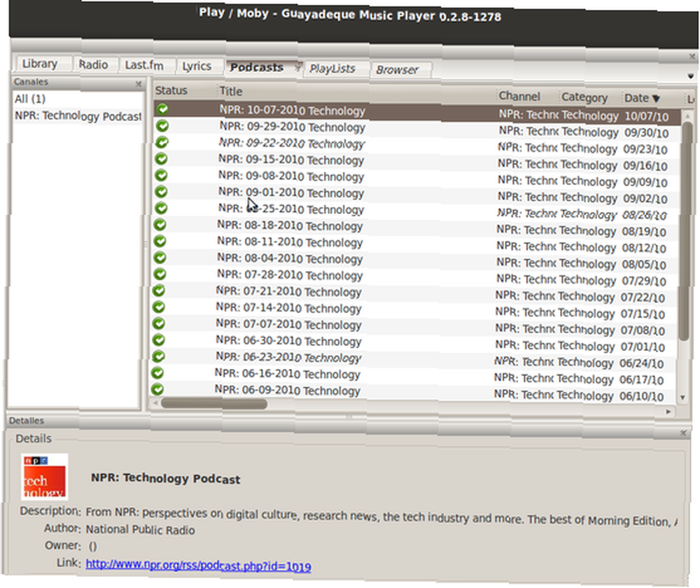Close the Podcasts tab with its x
The width and height of the screenshot is (700, 588).
297,68
